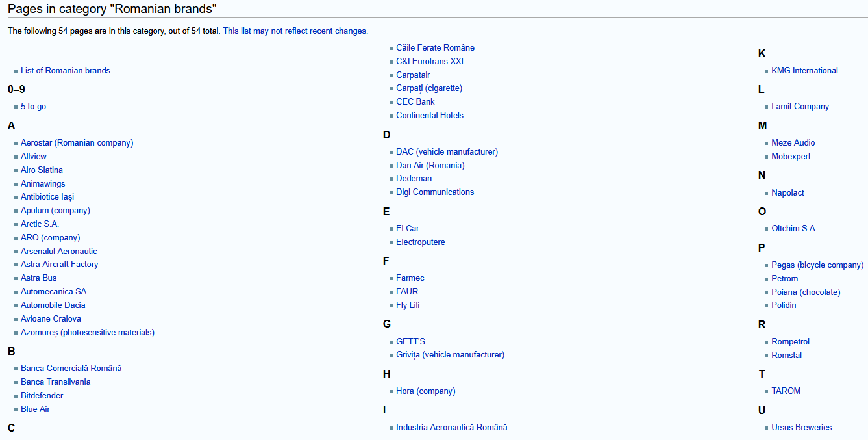
Task: Click the Pages in category "Romanian brands" heading
Action: click(x=112, y=8)
